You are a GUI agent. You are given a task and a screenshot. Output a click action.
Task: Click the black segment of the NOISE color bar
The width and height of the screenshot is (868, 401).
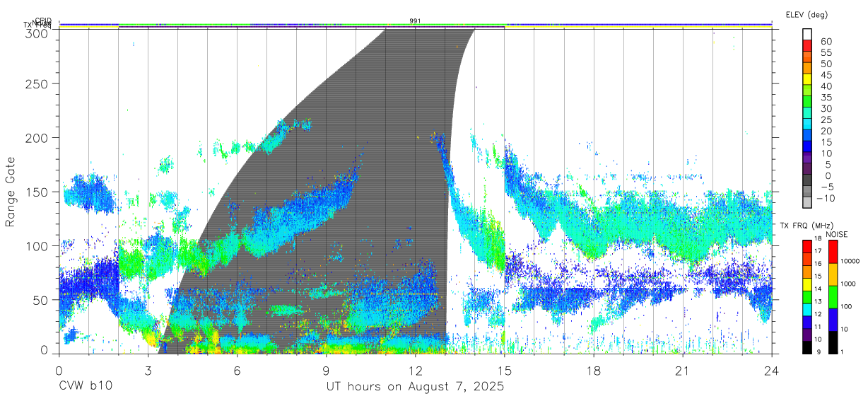click(833, 341)
